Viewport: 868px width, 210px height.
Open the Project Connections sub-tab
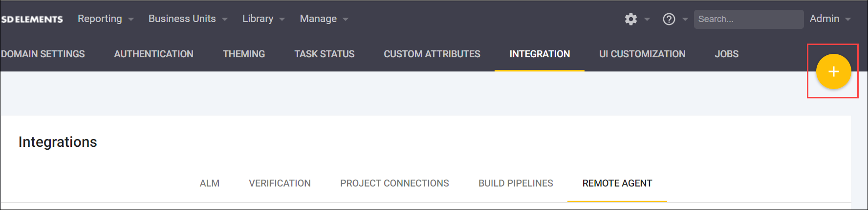click(394, 183)
